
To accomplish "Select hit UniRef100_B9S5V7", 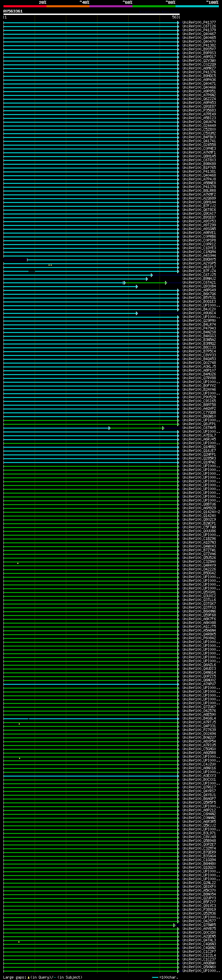I will pos(199,49).
